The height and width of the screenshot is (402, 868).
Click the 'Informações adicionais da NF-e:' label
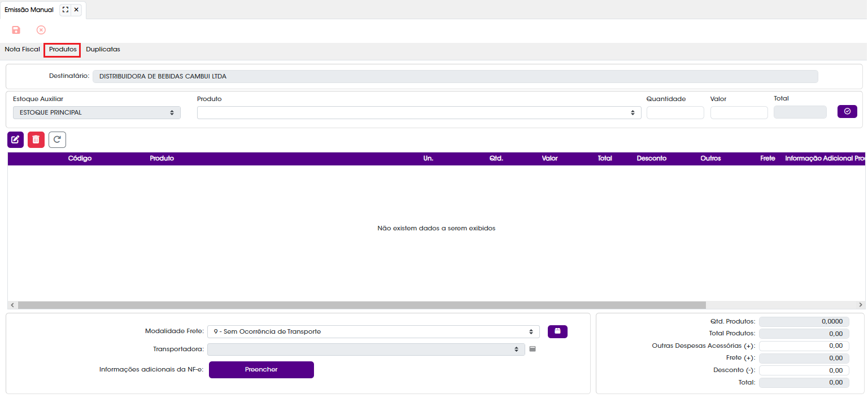tap(151, 370)
